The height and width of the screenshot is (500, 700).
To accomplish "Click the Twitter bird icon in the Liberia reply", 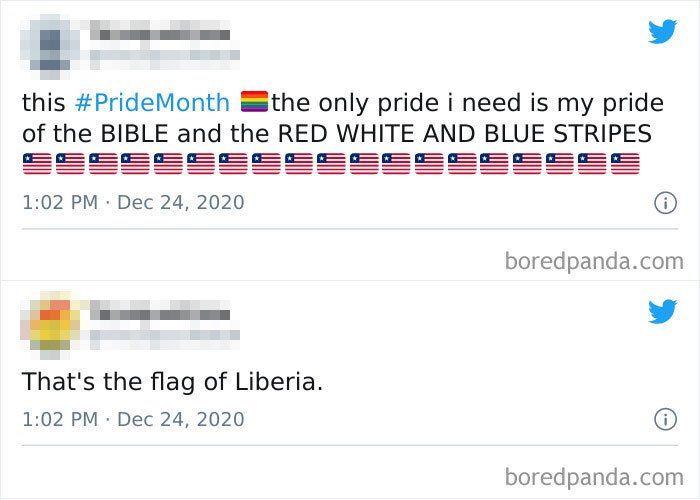I will pyautogui.click(x=662, y=312).
